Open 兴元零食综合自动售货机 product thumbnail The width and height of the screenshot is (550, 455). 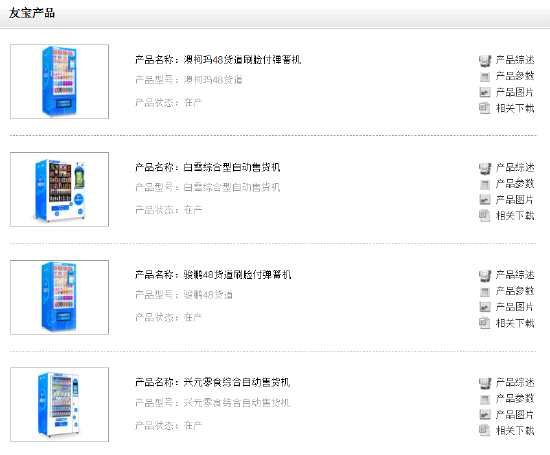tap(60, 404)
